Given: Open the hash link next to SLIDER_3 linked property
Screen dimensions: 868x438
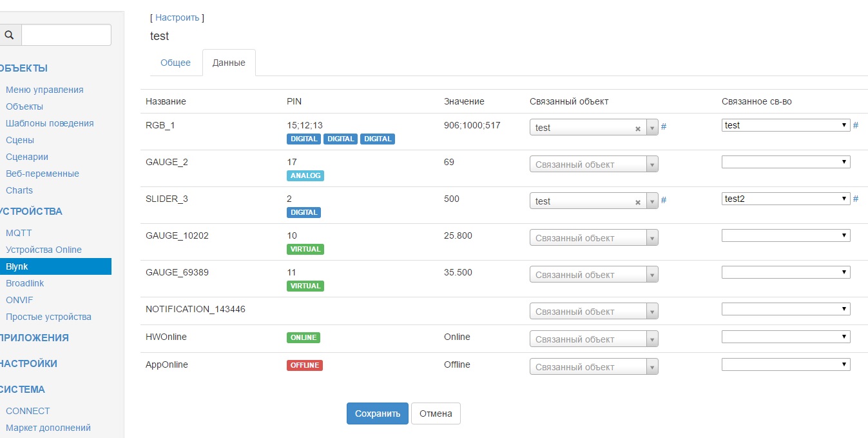Looking at the screenshot, I should click(856, 199).
